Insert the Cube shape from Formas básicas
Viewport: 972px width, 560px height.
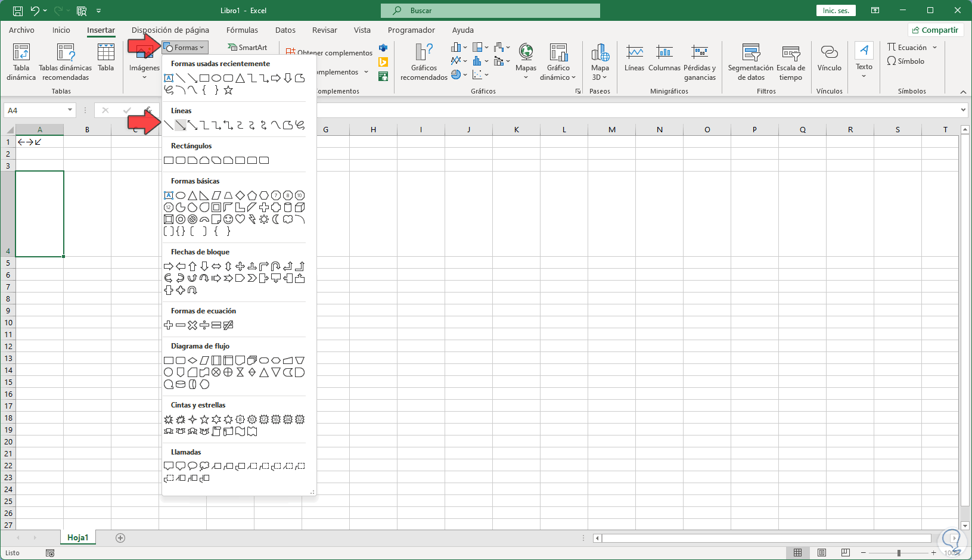300,207
